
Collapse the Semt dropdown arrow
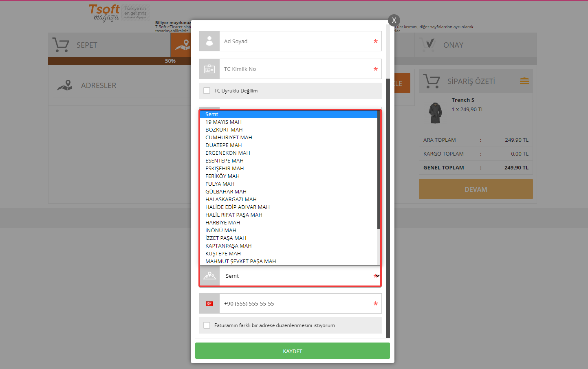(378, 276)
